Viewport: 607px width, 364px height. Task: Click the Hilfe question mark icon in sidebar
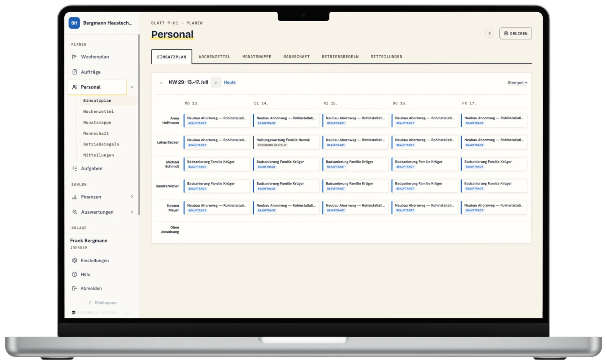point(74,275)
